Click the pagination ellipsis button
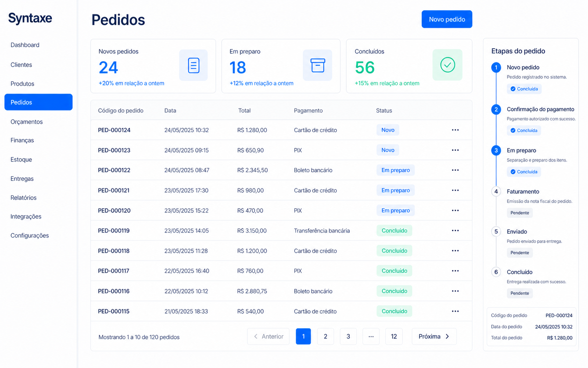 coord(371,336)
